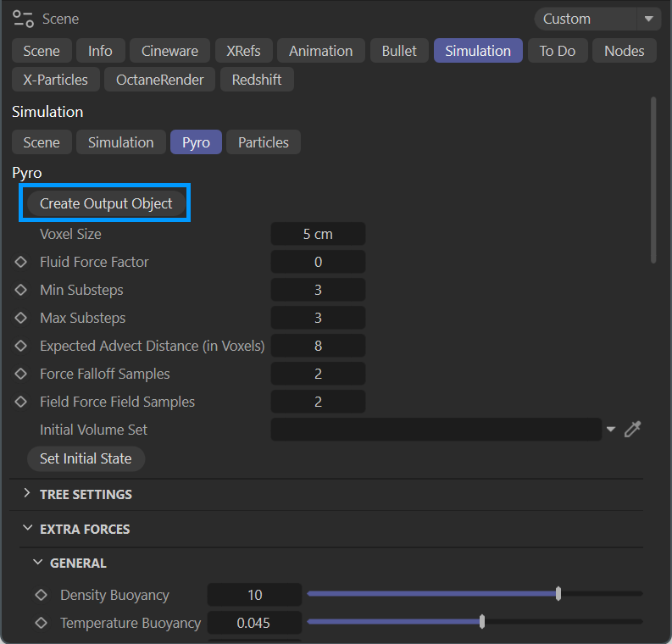Switch to the Redshift tab
The image size is (672, 644).
pos(257,80)
